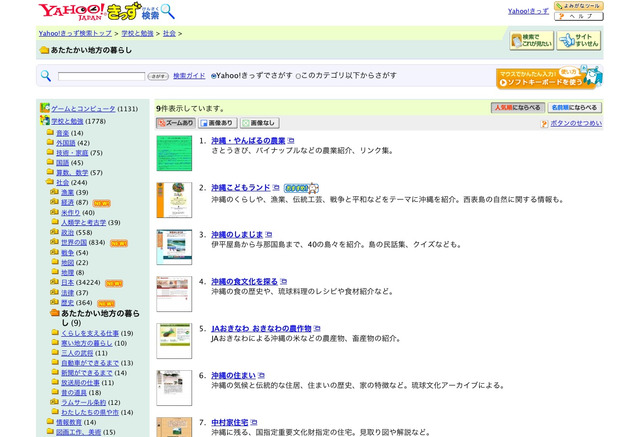Open the 地図 category in sidebar
Image resolution: width=640 pixels, height=437 pixels.
coord(67,262)
